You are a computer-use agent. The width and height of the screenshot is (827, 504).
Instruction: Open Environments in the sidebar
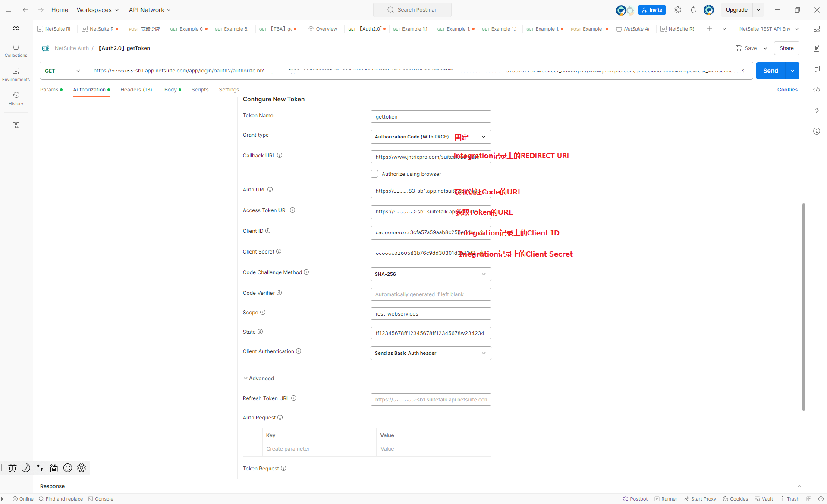(16, 74)
